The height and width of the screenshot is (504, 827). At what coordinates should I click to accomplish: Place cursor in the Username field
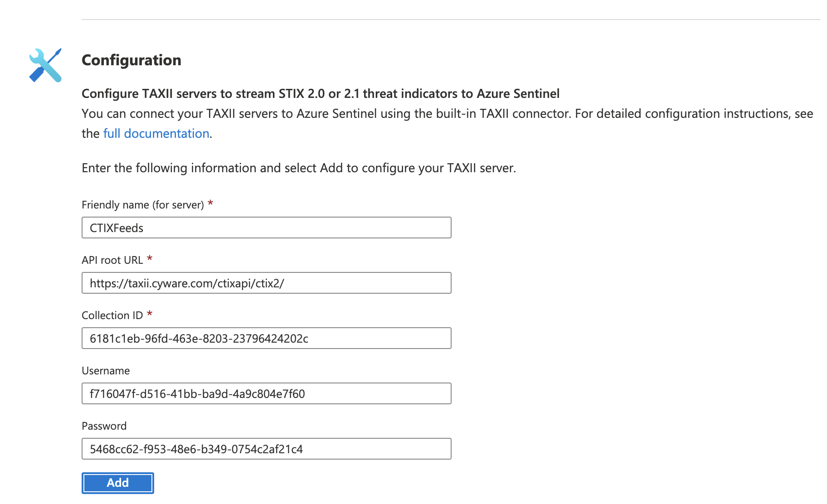266,393
